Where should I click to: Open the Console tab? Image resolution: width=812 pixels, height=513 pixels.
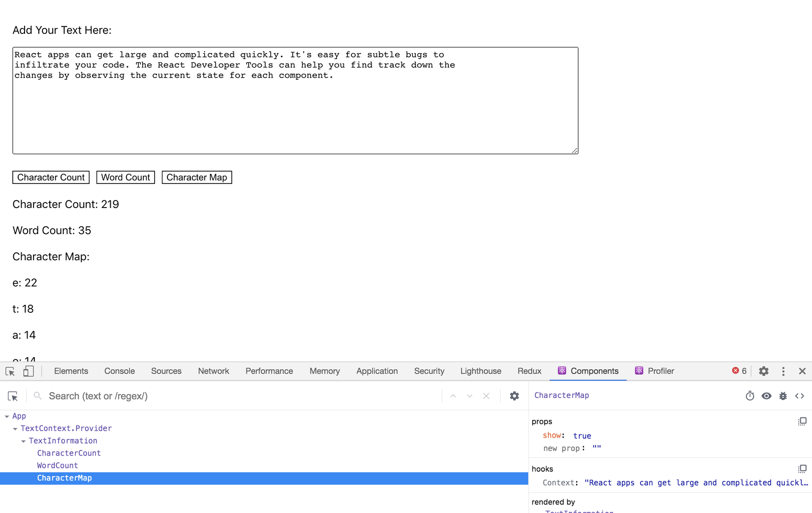(120, 371)
